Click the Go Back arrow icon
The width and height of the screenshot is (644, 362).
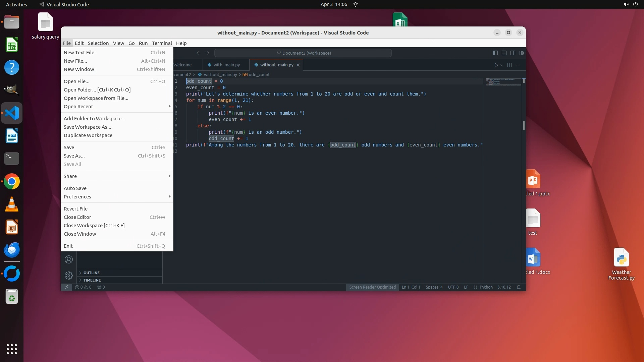point(199,53)
